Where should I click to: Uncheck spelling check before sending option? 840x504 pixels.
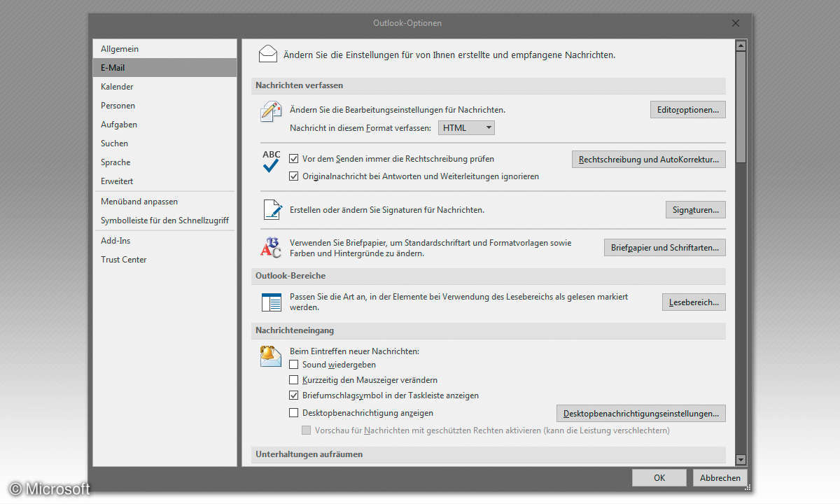click(294, 159)
